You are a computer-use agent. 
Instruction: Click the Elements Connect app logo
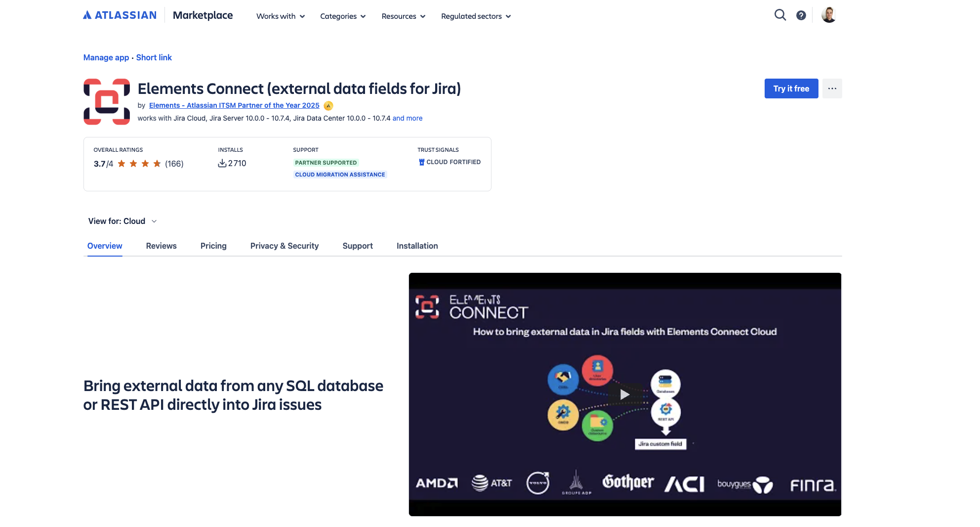click(107, 102)
